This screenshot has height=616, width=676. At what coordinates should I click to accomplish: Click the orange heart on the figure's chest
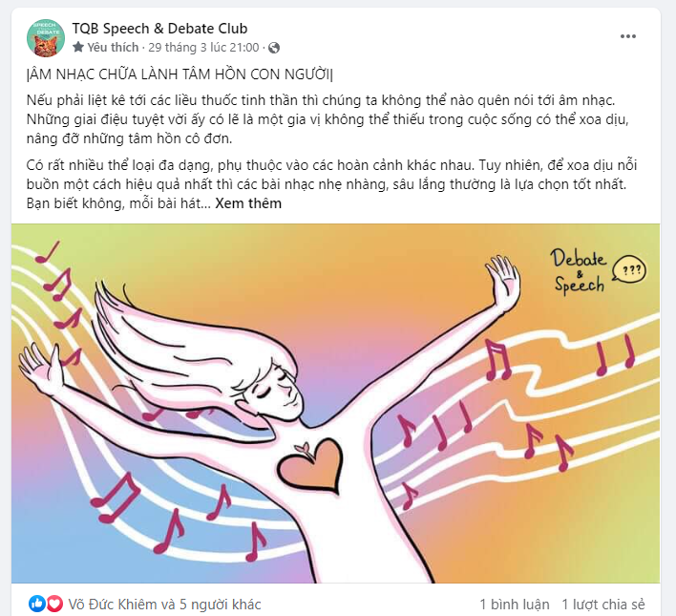coord(309,466)
